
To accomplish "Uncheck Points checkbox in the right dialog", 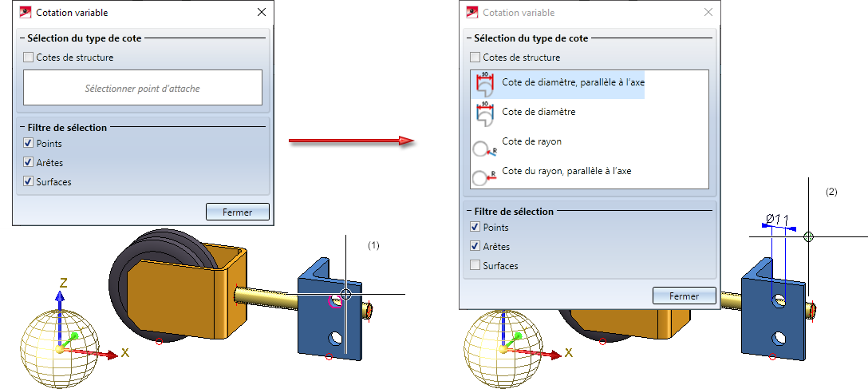I will [475, 227].
